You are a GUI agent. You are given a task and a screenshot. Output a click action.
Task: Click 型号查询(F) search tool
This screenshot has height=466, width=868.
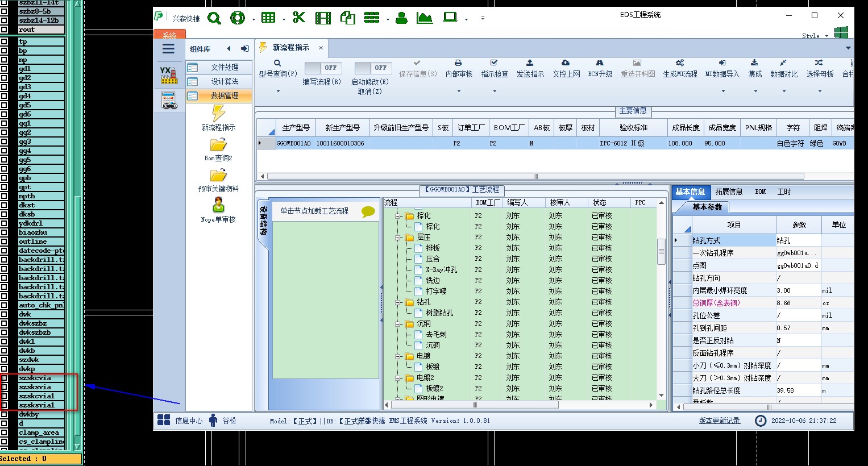tap(278, 69)
